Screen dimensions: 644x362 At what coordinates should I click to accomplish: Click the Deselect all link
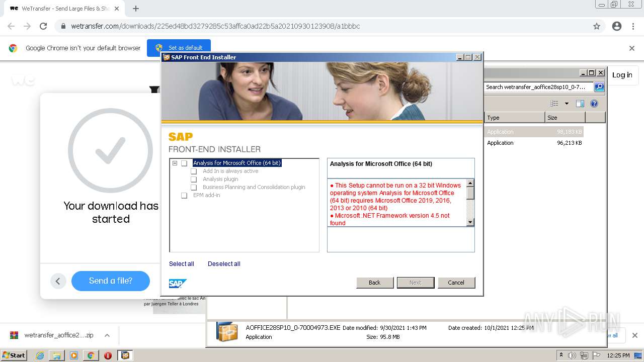tap(224, 264)
